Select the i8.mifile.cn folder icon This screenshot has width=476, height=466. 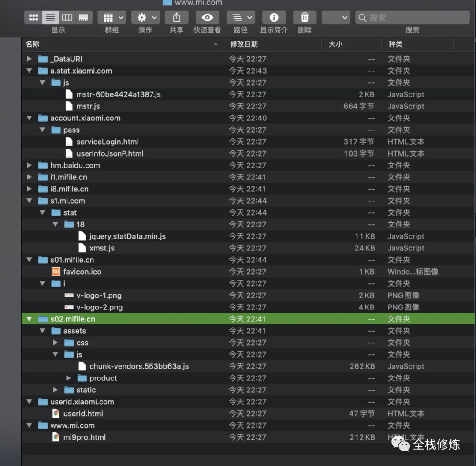(43, 189)
